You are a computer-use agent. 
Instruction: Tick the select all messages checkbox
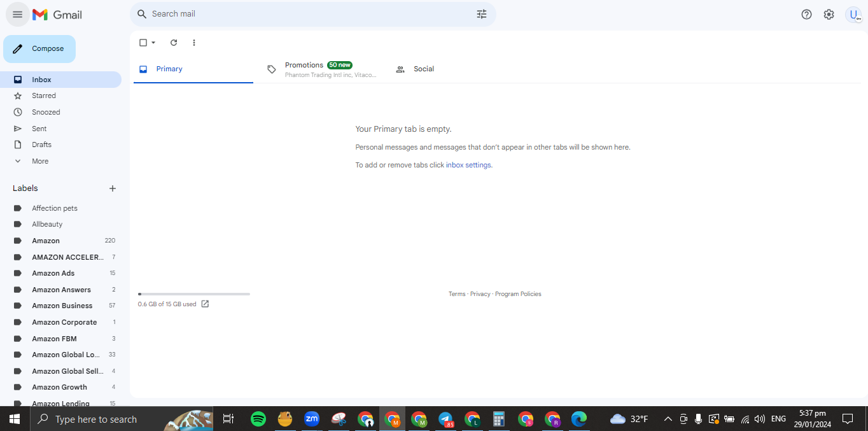[x=143, y=43]
